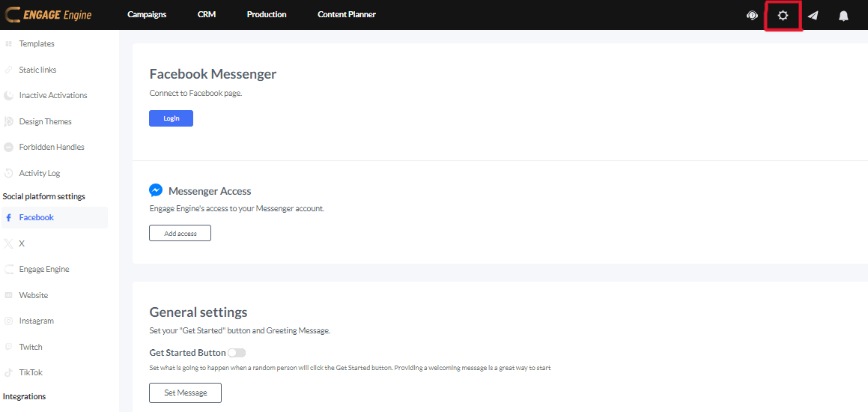The height and width of the screenshot is (412, 868).
Task: Click the Templates sidebar icon
Action: 8,43
